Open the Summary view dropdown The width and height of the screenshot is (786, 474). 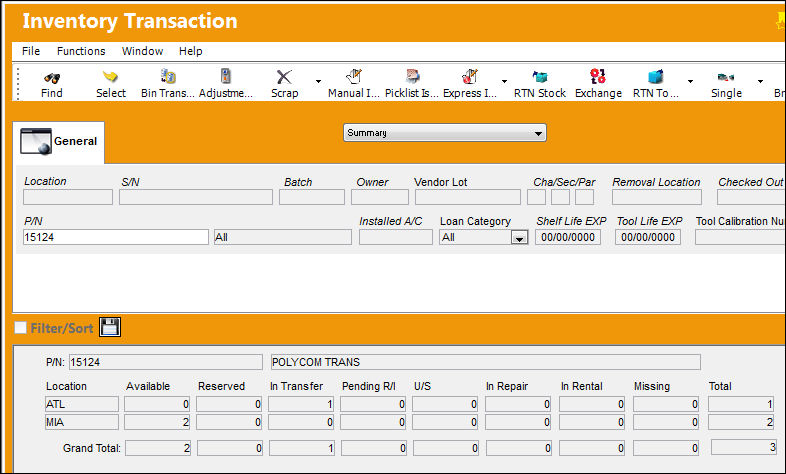445,133
